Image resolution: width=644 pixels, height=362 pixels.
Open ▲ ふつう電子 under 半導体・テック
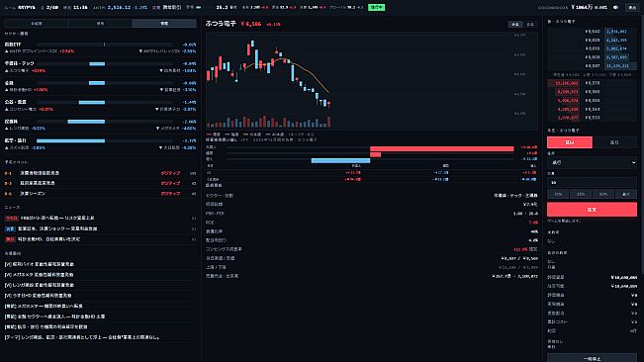click(x=25, y=70)
